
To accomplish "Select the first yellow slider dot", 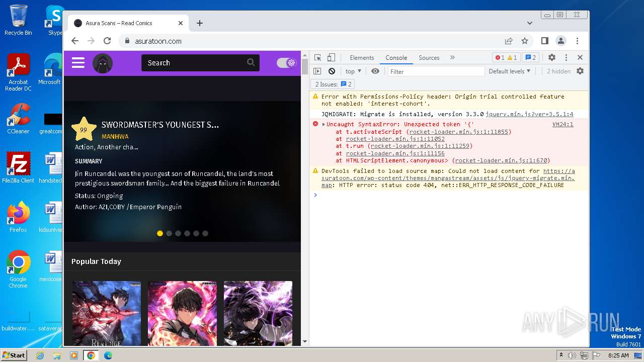I will [x=160, y=233].
